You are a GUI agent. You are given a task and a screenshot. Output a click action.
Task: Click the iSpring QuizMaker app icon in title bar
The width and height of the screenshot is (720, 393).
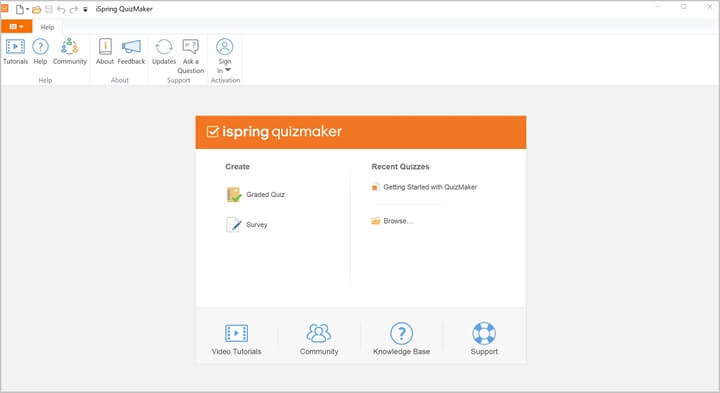click(x=5, y=8)
